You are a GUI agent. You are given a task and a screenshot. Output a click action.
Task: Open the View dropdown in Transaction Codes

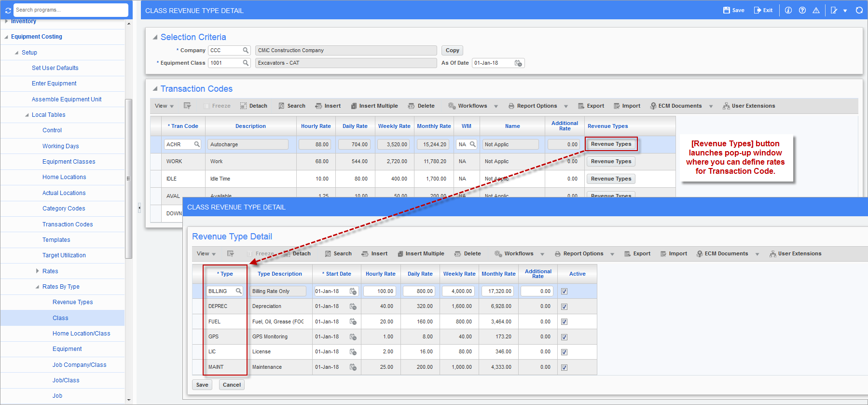click(164, 106)
